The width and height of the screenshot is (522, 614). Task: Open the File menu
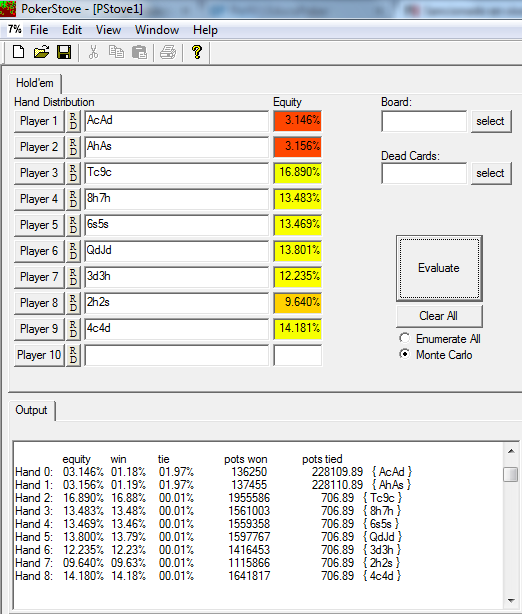pyautogui.click(x=39, y=30)
